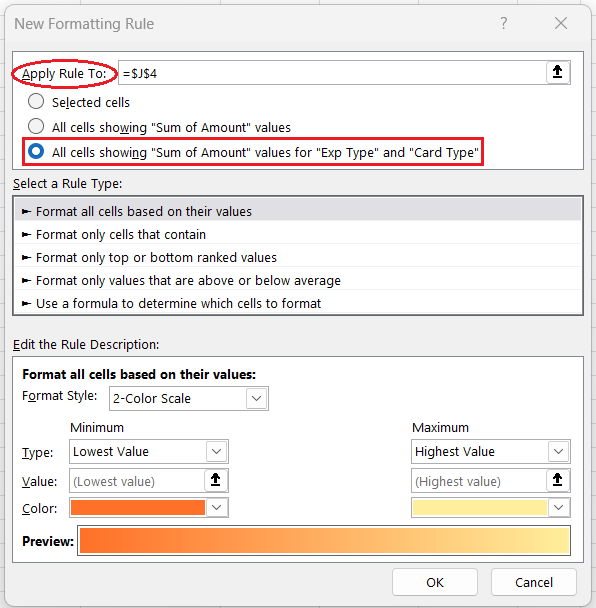596x608 pixels.
Task: Choose 'Use a formula to determine which cells'
Action: (x=298, y=303)
